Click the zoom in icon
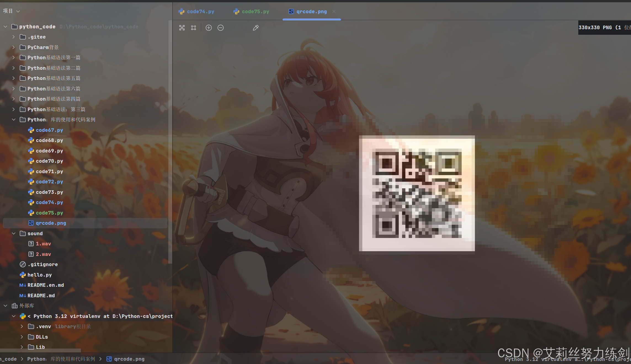 [x=209, y=28]
